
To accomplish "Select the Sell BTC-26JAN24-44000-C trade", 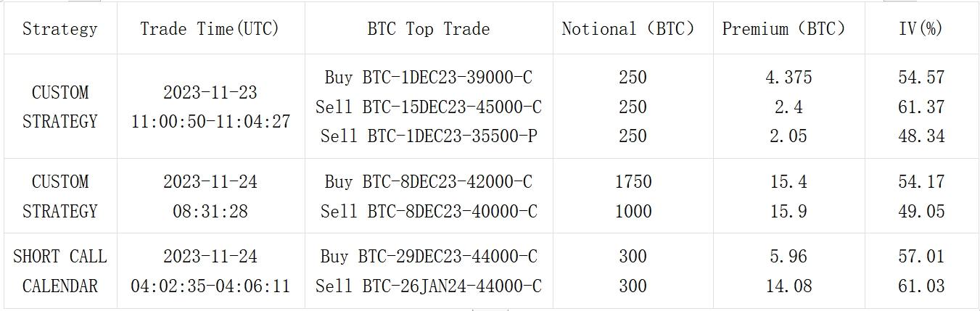I will point(428,286).
